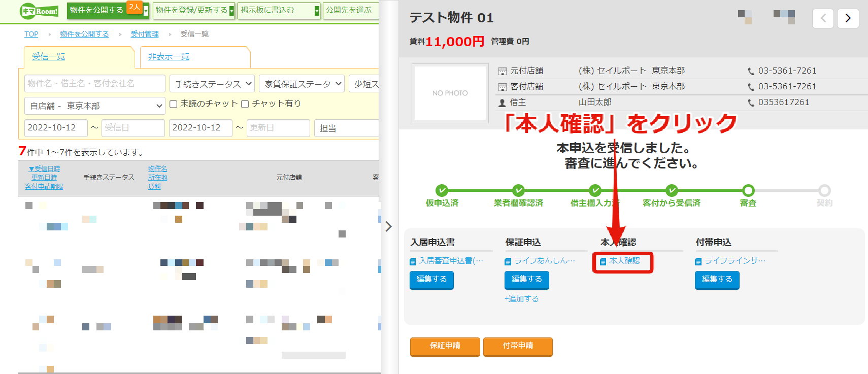The image size is (868, 374).
Task: Click the NO PHOTO thumbnail
Action: pos(450,93)
